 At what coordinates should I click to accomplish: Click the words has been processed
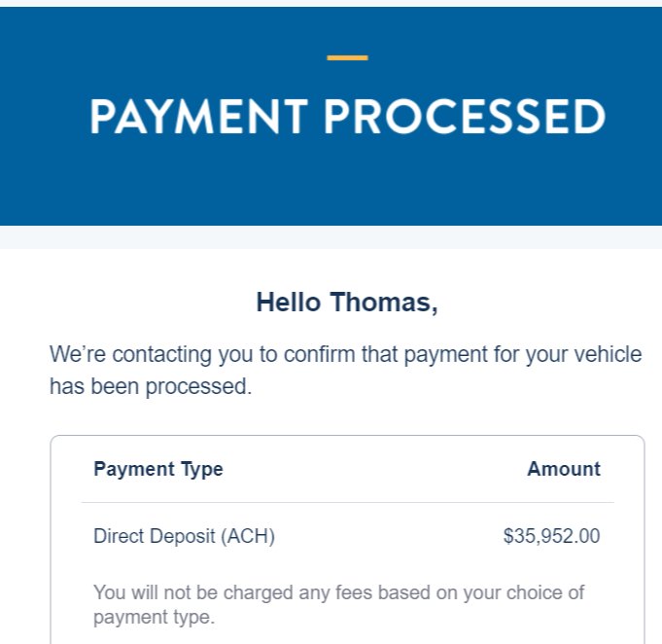[x=151, y=386]
